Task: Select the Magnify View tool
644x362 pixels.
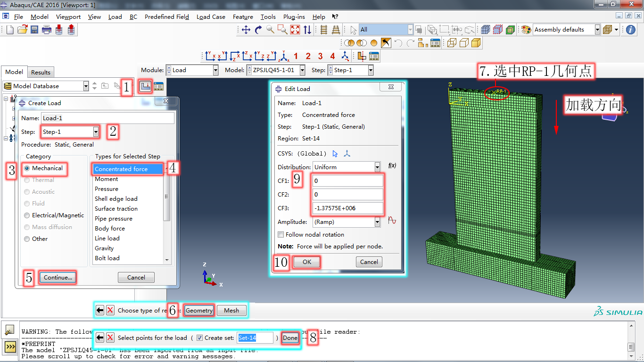Action: pyautogui.click(x=270, y=30)
